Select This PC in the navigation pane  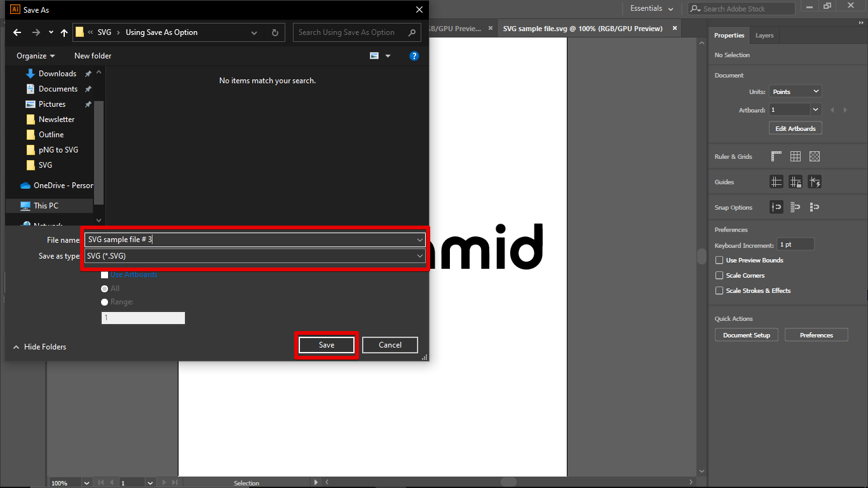point(50,206)
